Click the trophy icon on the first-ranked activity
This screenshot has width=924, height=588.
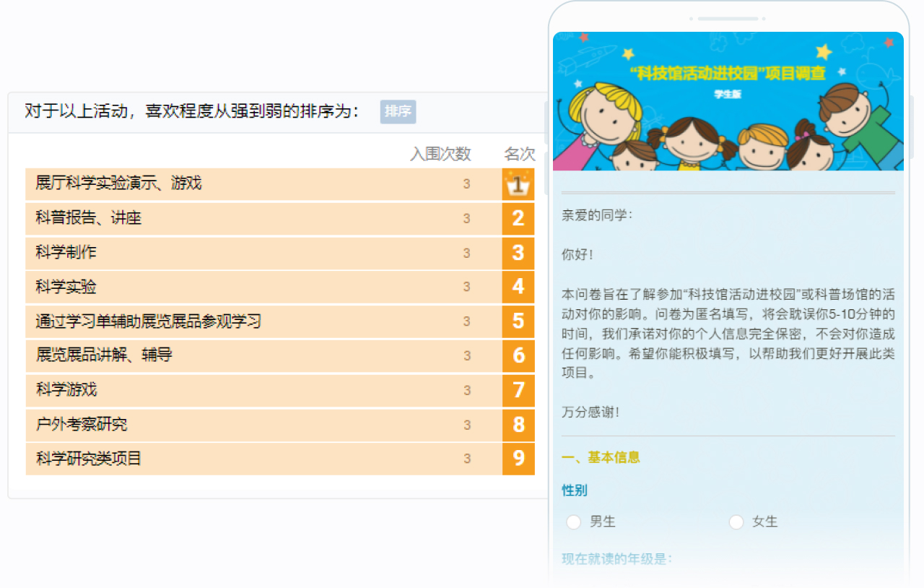(518, 184)
